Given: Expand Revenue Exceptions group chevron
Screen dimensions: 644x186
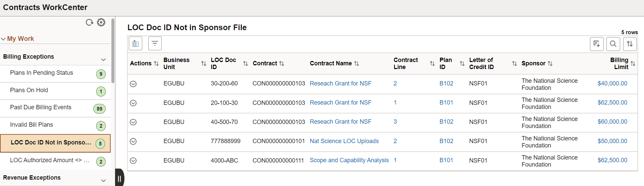Looking at the screenshot, I should click(103, 180).
